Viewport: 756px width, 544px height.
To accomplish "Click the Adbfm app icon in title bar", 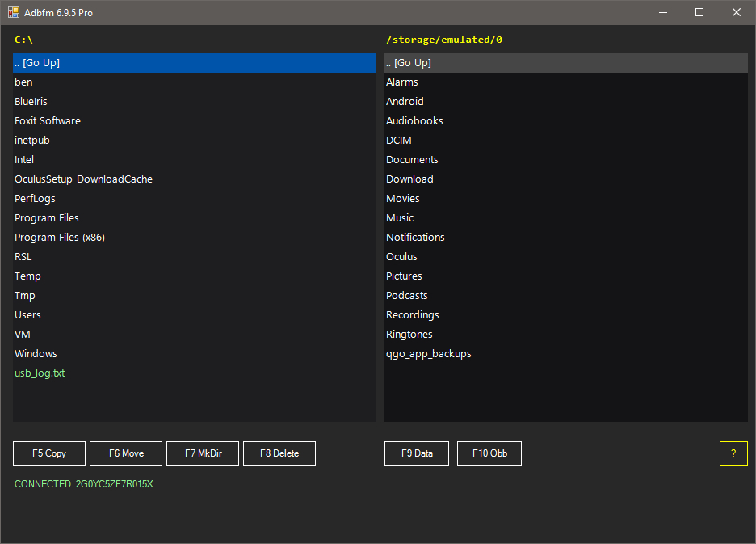I will (x=14, y=13).
